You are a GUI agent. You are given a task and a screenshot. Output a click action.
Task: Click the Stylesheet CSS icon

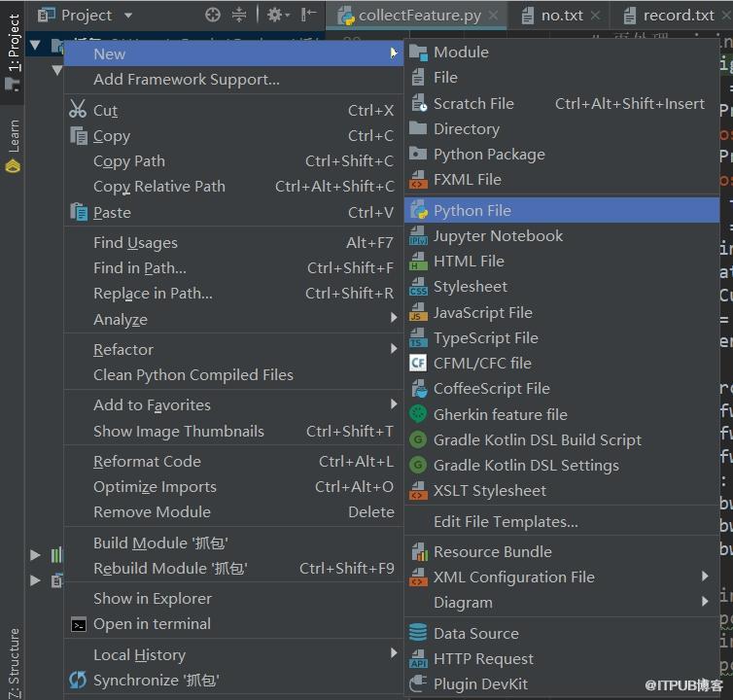click(418, 287)
